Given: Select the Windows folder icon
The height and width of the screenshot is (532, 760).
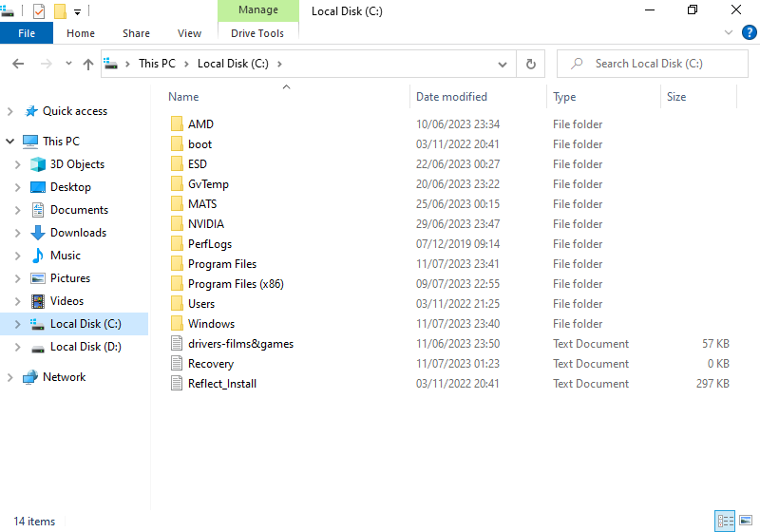Looking at the screenshot, I should pyautogui.click(x=177, y=323).
